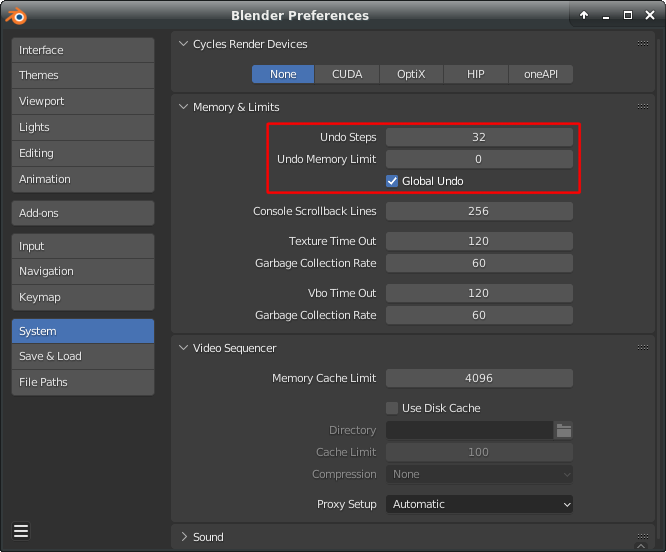Click the Texture Time Out field

479,241
